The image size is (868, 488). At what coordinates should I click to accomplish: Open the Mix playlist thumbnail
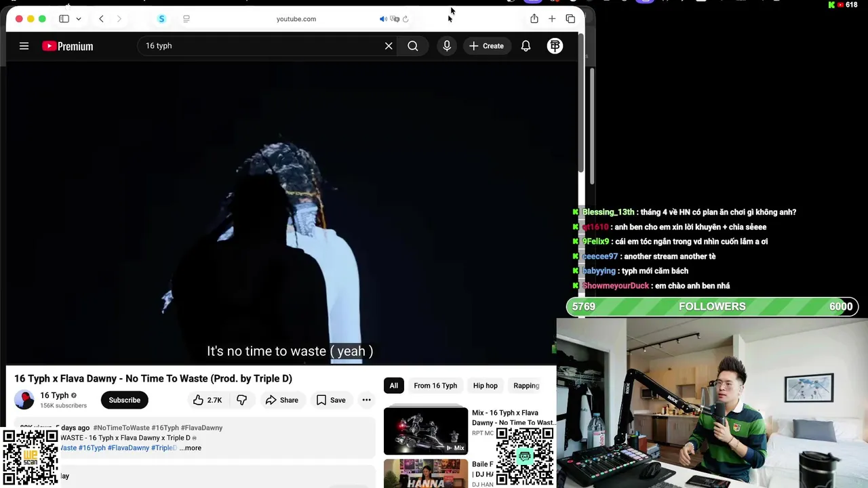click(426, 431)
